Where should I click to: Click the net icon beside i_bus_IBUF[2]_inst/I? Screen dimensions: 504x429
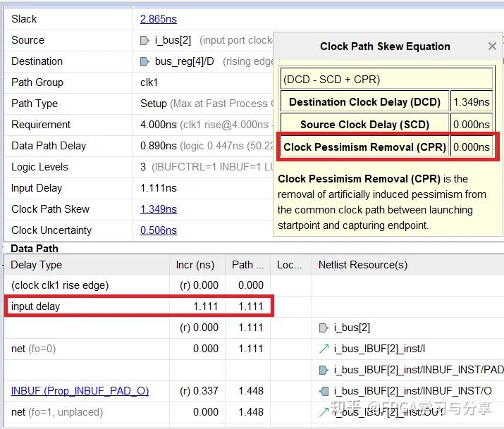pos(324,349)
